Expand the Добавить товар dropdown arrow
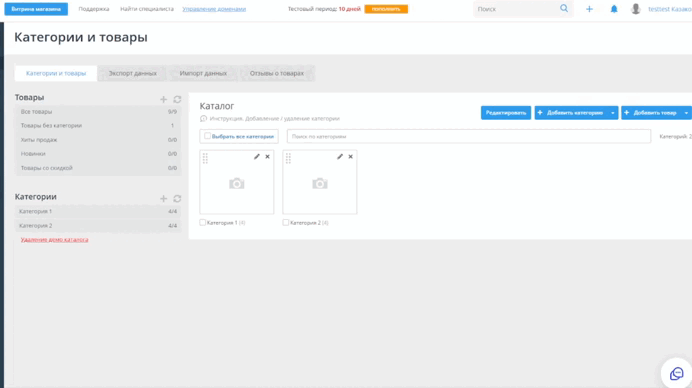692x388 pixels. point(686,113)
